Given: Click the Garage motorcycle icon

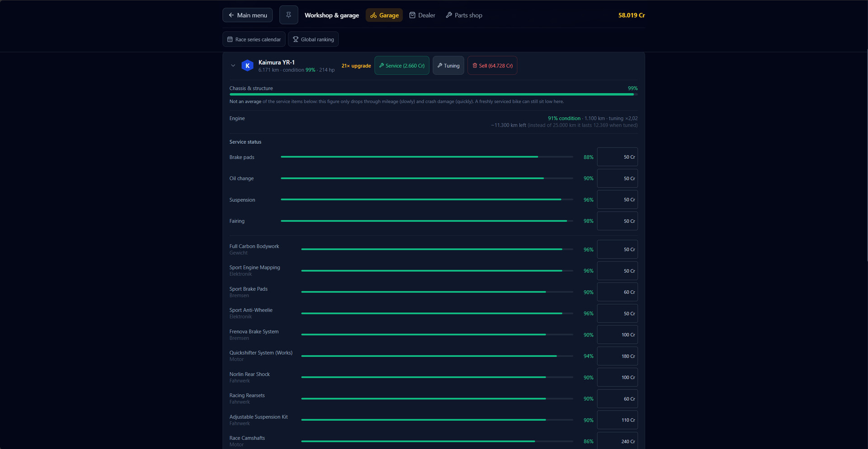Looking at the screenshot, I should (373, 15).
